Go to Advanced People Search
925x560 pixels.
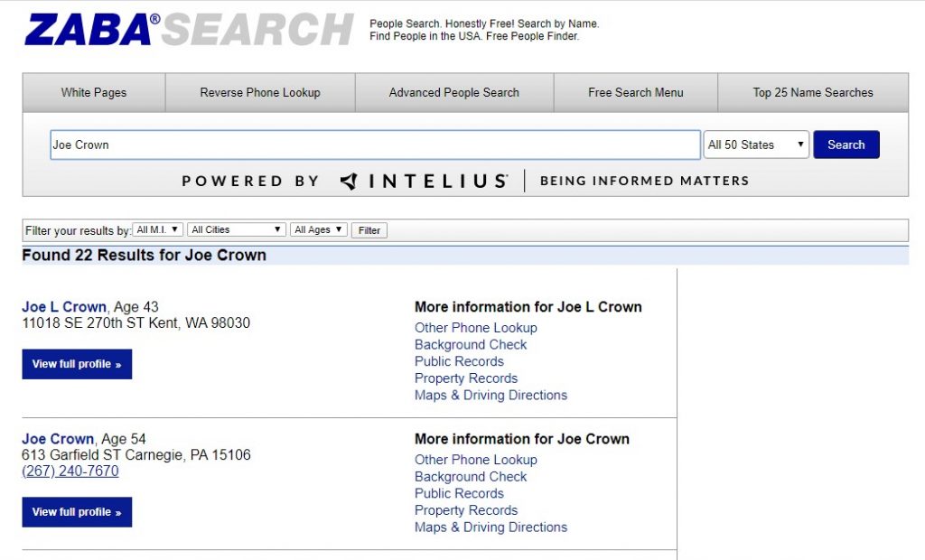453,92
